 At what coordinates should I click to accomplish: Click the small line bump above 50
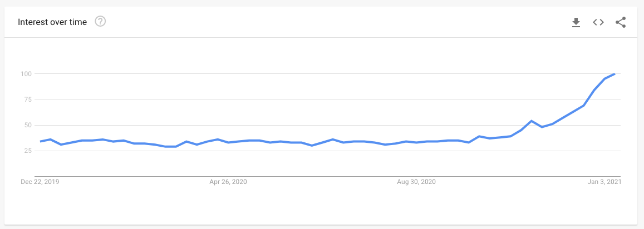coord(532,121)
